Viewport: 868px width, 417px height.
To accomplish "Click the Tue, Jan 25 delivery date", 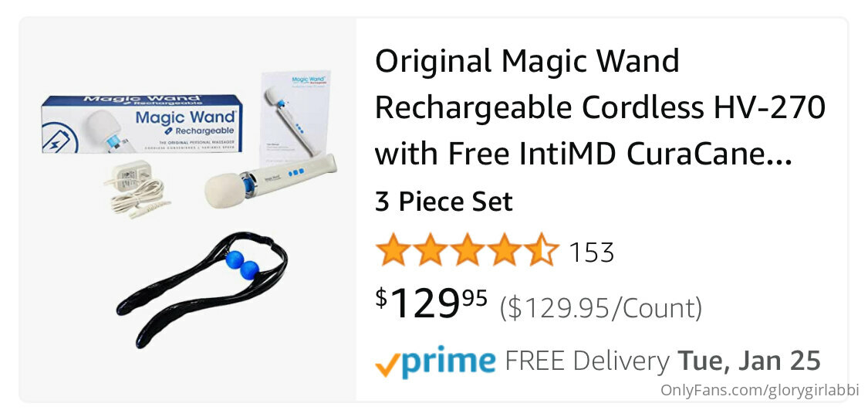I will 749,361.
